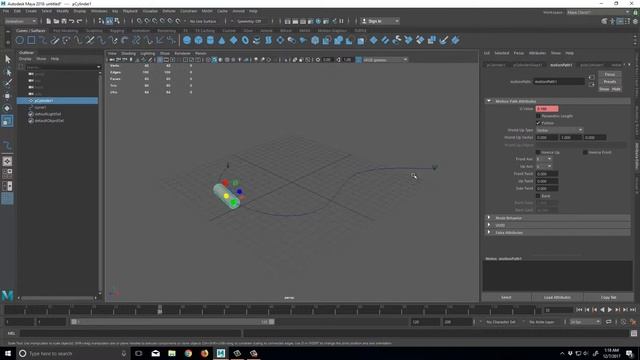This screenshot has width=640, height=360.
Task: Activate the Move tool in toolbox
Action: [x=7, y=96]
